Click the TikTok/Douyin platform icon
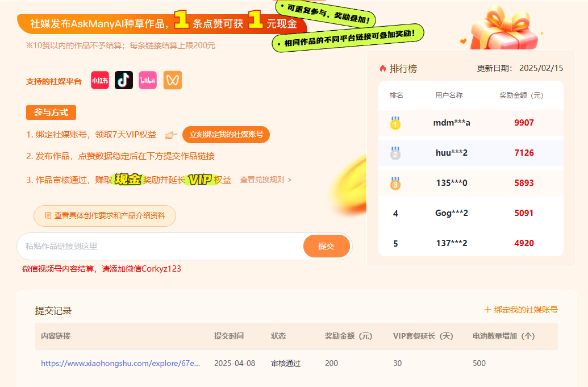Image resolution: width=588 pixels, height=387 pixels. (x=124, y=80)
